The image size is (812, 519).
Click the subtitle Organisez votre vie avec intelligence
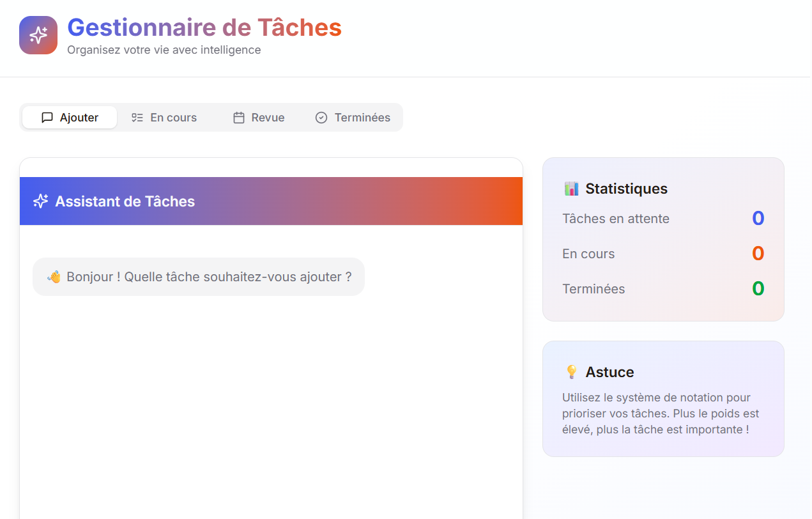pyautogui.click(x=164, y=49)
